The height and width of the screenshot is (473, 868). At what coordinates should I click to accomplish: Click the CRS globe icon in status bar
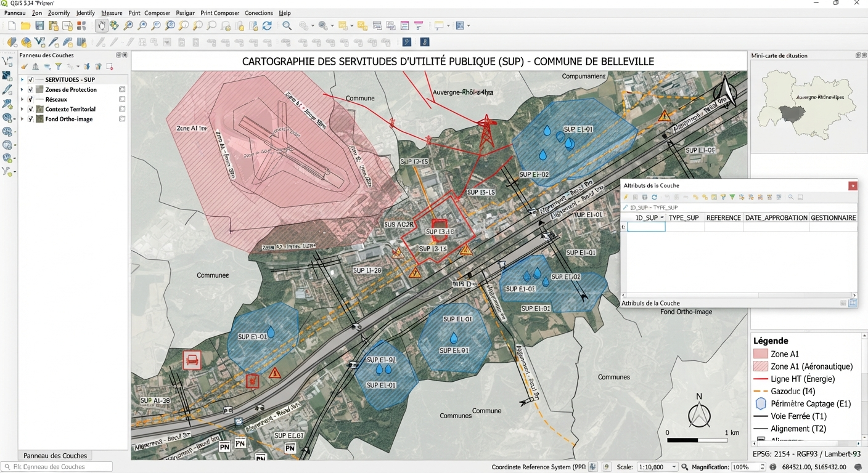[592, 467]
